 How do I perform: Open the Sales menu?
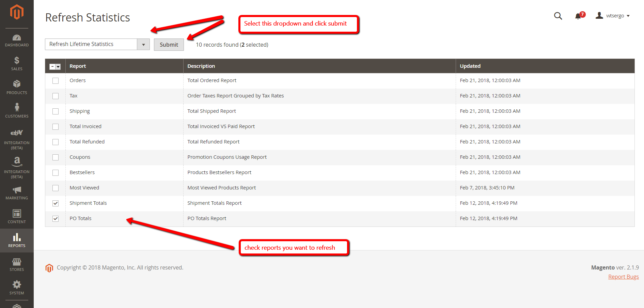coord(17,64)
